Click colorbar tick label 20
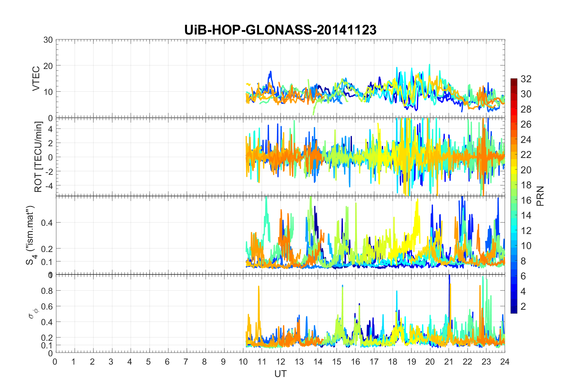561x392 pixels. point(526,170)
